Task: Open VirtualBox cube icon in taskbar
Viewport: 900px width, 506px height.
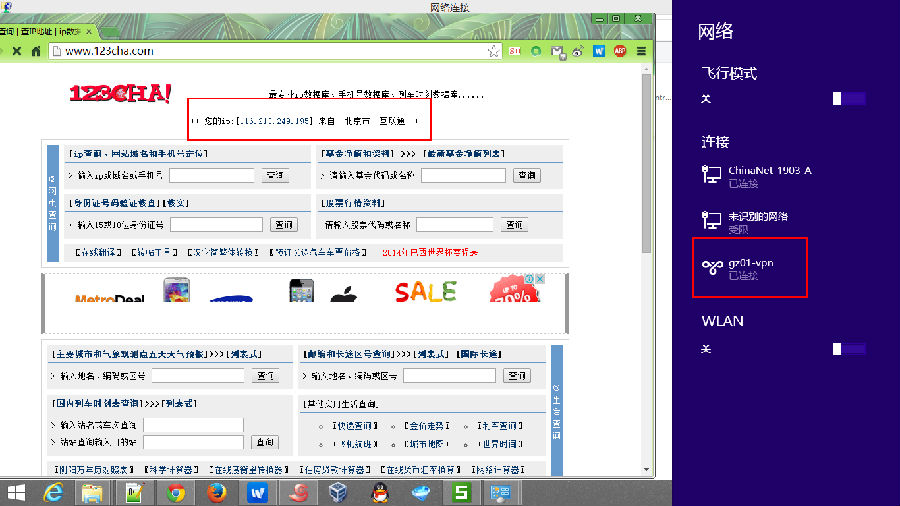Action: (339, 493)
